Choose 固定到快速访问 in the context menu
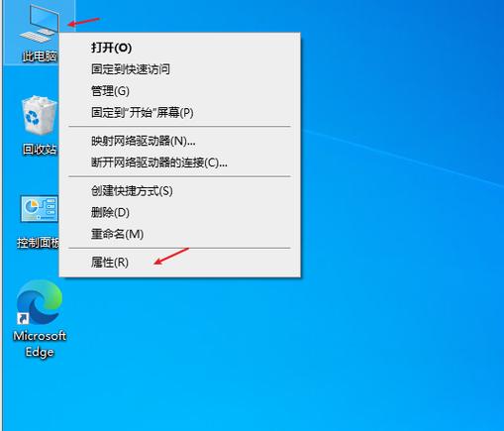 point(180,69)
